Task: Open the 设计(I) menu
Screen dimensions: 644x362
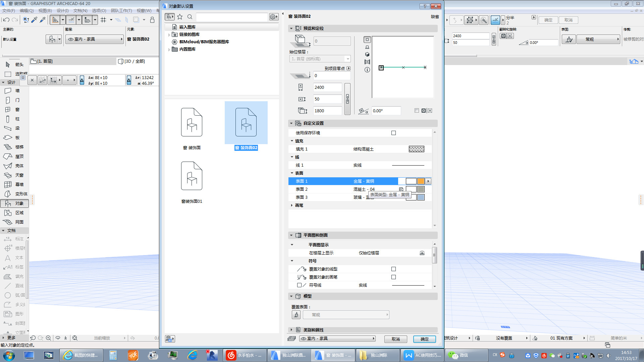Action: (x=63, y=11)
